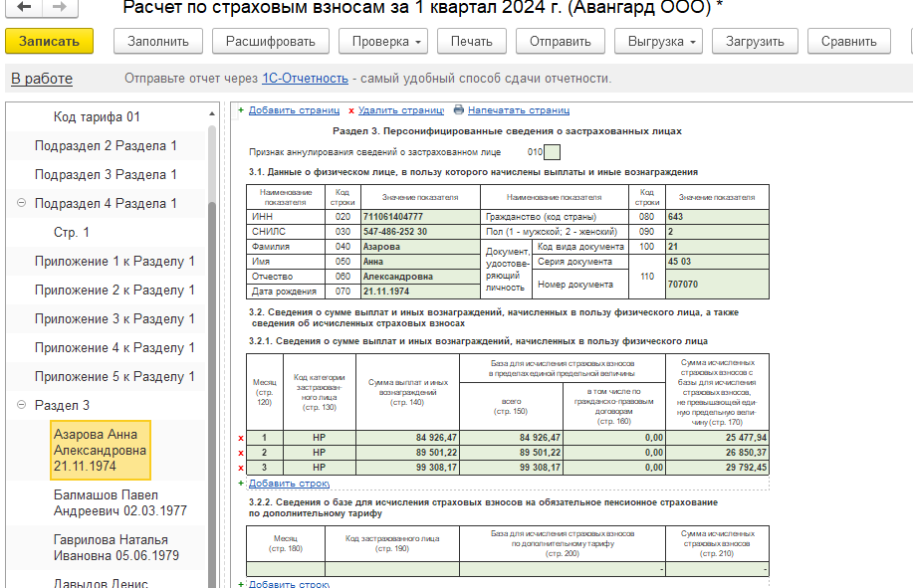Select Приложение 2 к Разделу 1
The image size is (913, 588).
(114, 290)
